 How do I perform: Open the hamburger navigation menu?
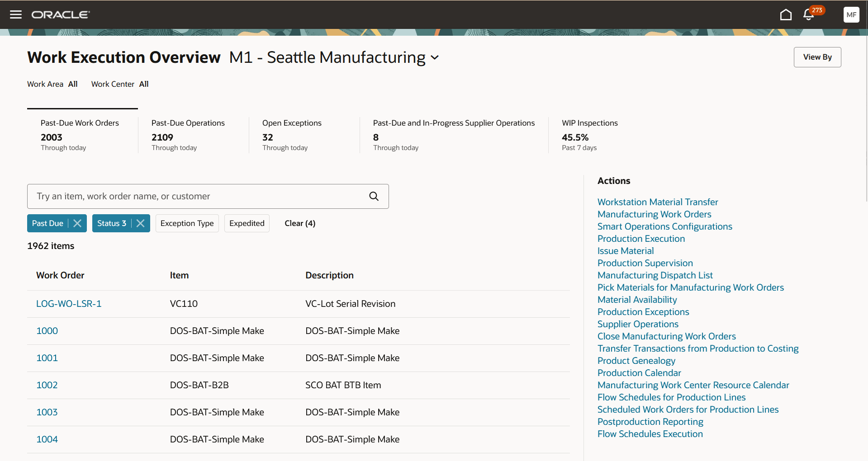coord(16,14)
